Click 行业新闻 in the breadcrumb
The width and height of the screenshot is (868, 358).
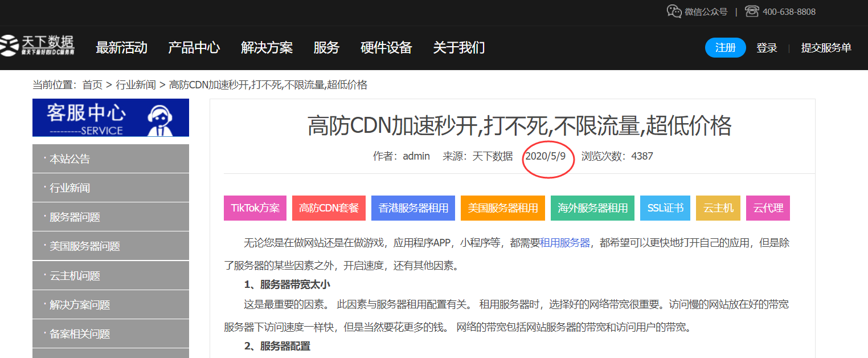click(136, 85)
